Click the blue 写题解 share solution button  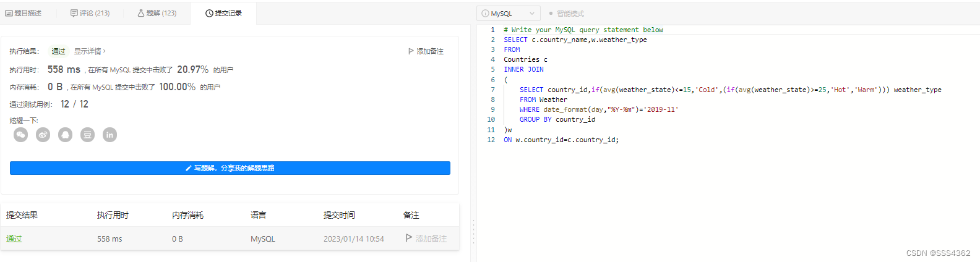coord(230,168)
